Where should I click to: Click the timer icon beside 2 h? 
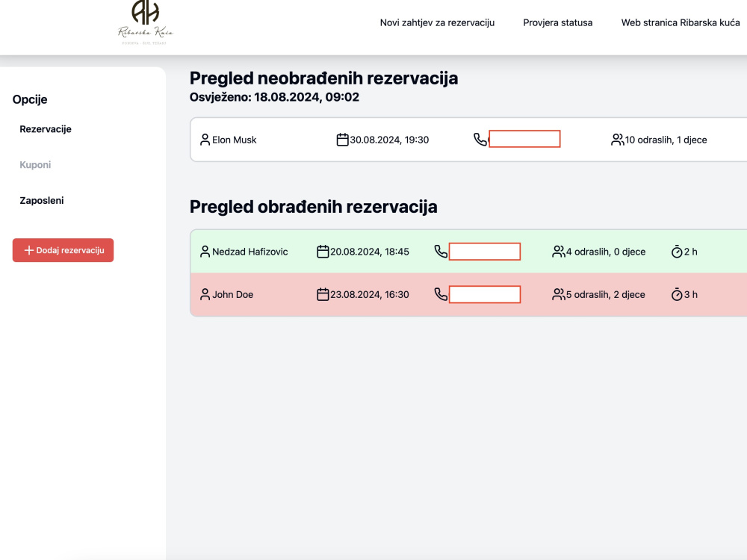[x=677, y=252]
